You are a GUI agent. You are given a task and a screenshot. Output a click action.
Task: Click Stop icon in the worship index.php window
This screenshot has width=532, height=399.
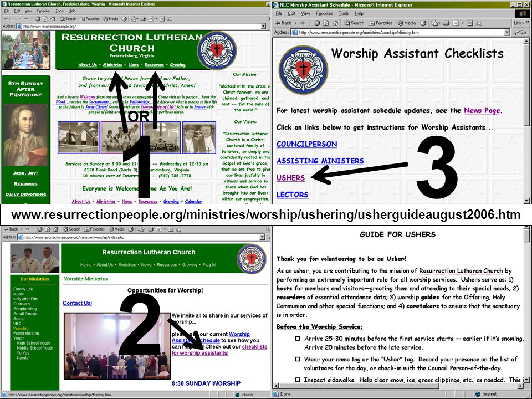coord(40,229)
